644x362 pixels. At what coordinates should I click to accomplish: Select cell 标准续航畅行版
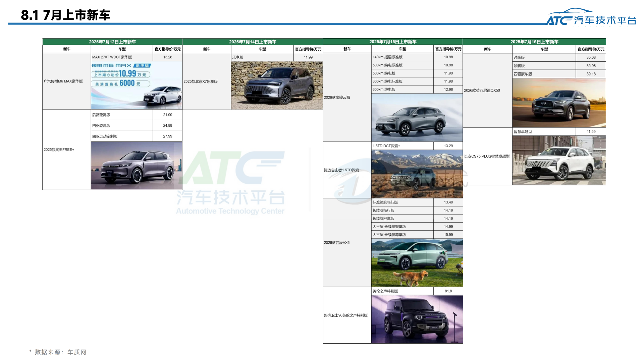pos(402,202)
